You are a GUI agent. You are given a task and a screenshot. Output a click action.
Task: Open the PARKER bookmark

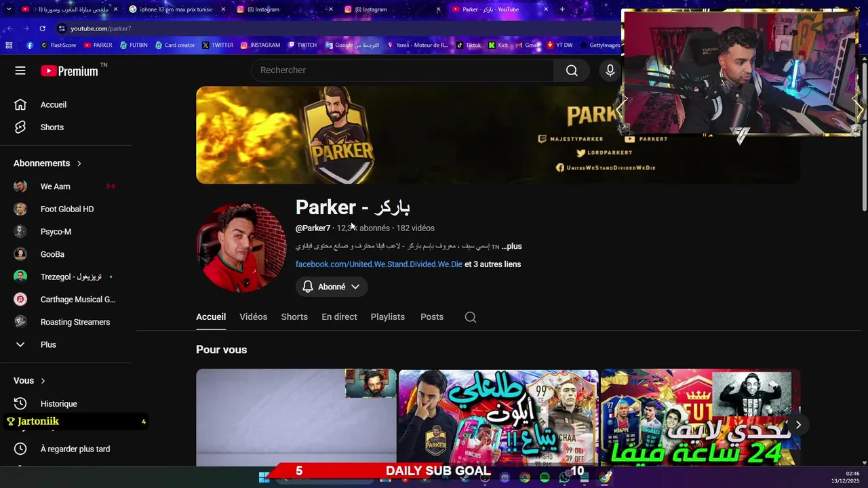coord(98,45)
